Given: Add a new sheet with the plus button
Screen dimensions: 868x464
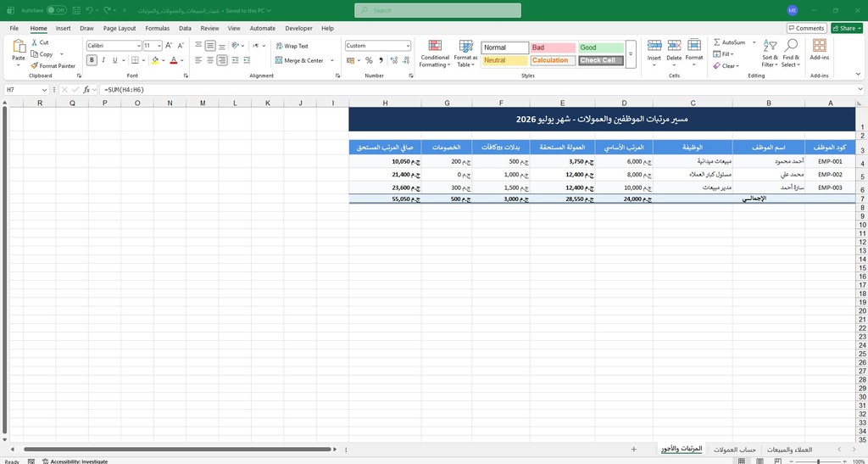Looking at the screenshot, I should coord(634,449).
